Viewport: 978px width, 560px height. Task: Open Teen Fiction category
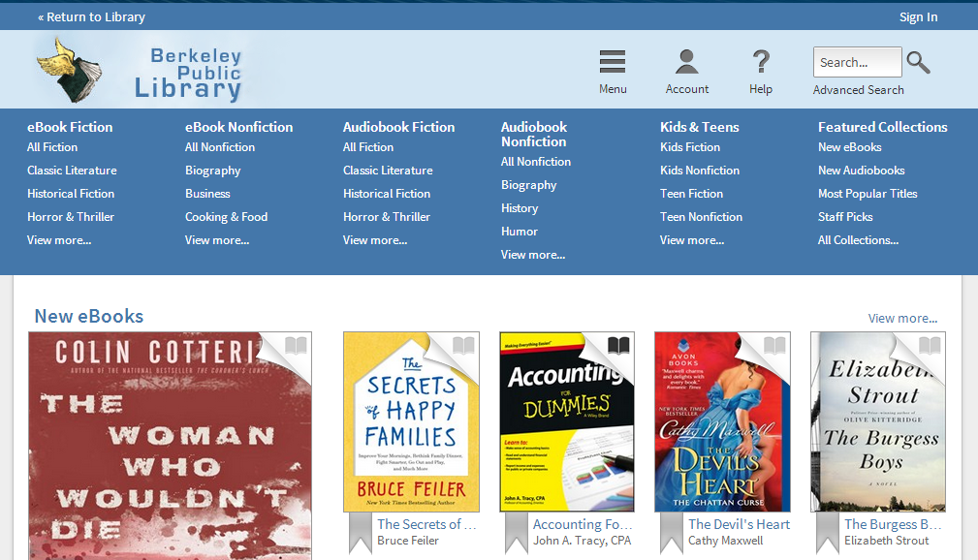[692, 194]
